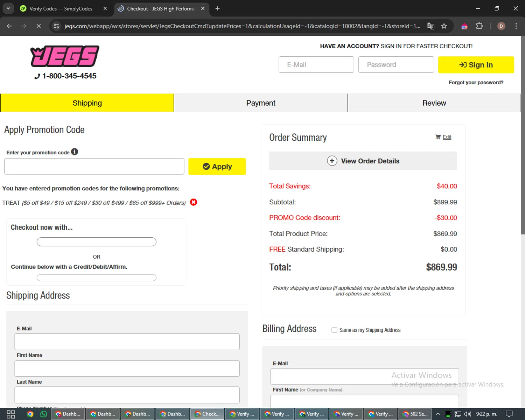Stop loading the page
Image resolution: width=525 pixels, height=420 pixels.
click(x=38, y=26)
